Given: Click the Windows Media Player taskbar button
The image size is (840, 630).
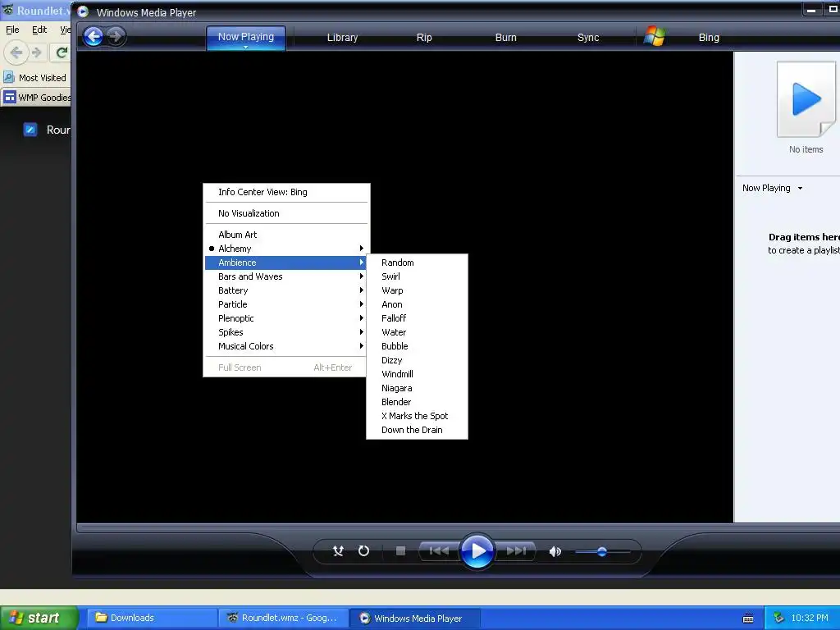Looking at the screenshot, I should [x=414, y=619].
